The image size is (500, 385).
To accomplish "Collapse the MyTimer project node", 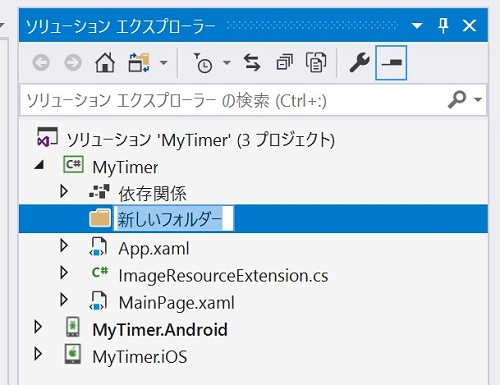I will [x=39, y=164].
